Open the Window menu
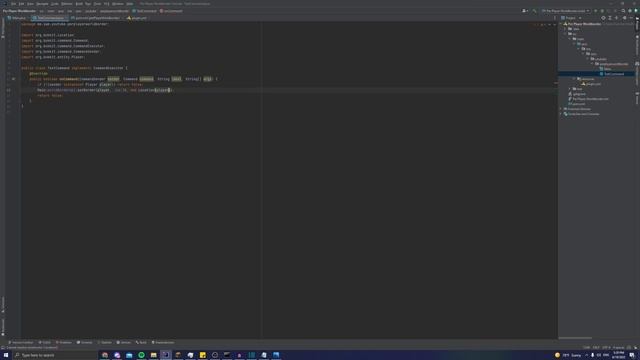 (118, 4)
